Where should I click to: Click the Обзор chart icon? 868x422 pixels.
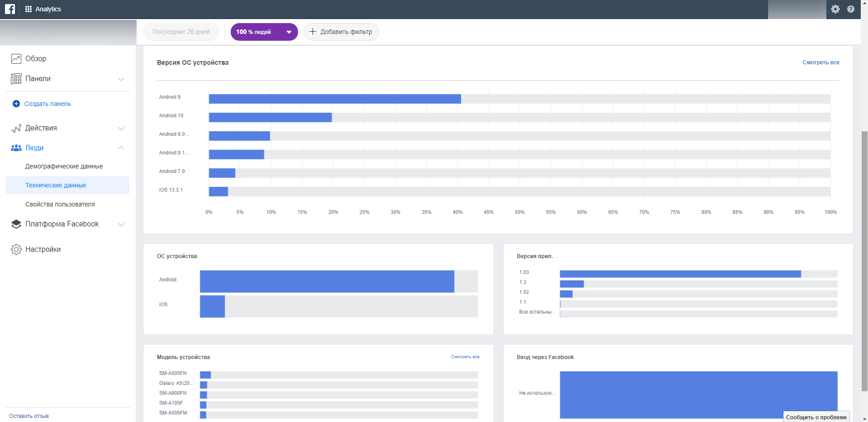[x=16, y=59]
